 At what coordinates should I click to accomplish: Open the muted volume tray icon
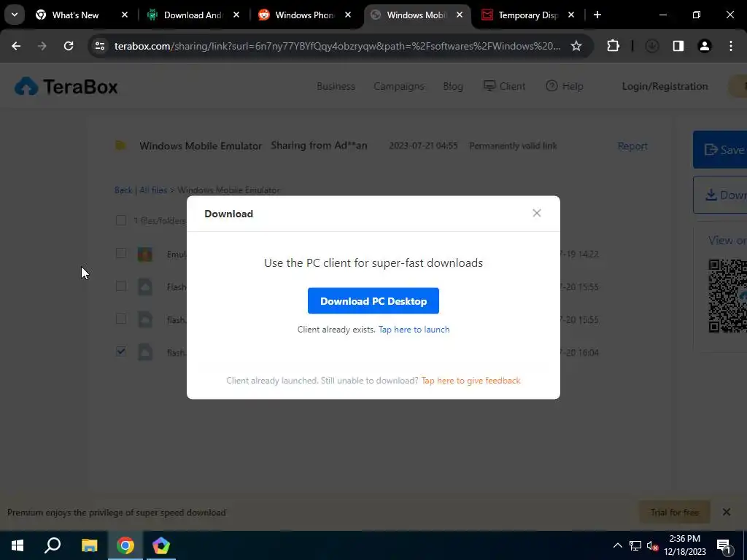pyautogui.click(x=652, y=545)
